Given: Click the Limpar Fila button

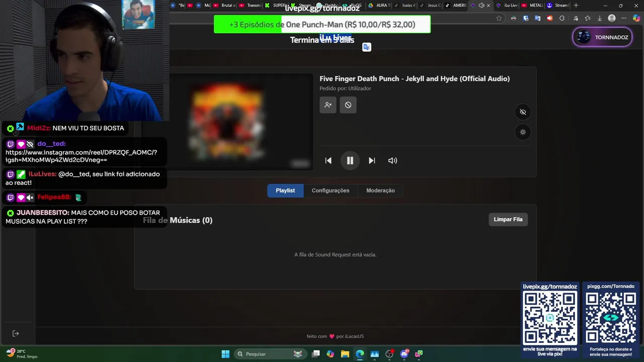Looking at the screenshot, I should pos(508,219).
